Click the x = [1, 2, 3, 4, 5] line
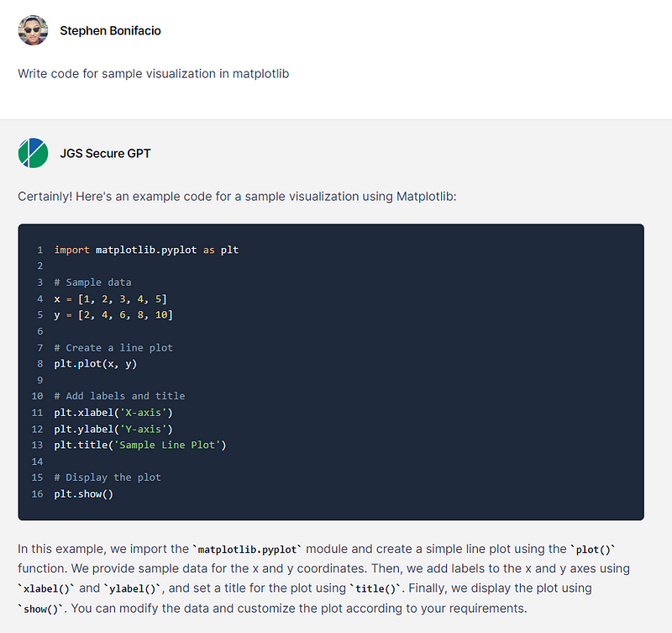 [x=110, y=299]
